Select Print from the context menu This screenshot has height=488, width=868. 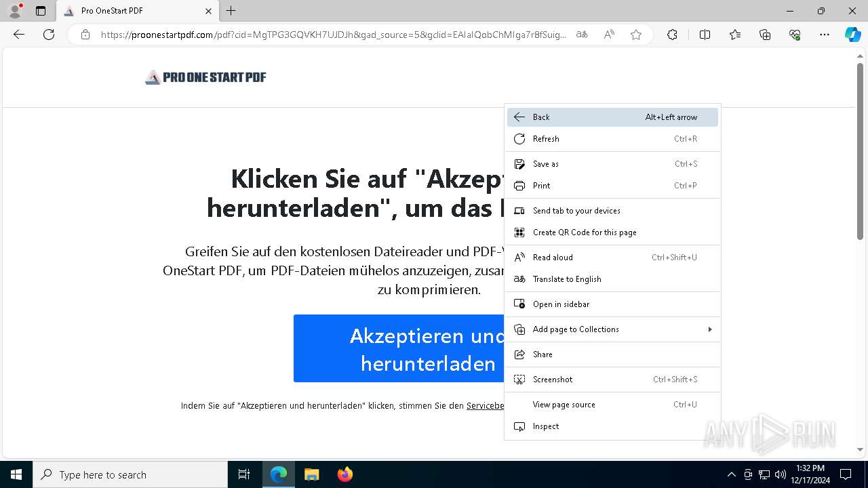pyautogui.click(x=612, y=186)
